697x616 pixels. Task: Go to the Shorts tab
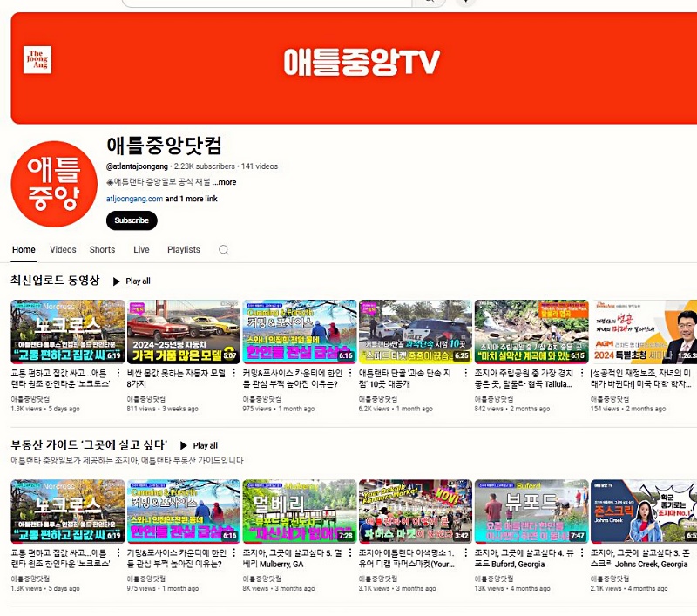click(102, 250)
